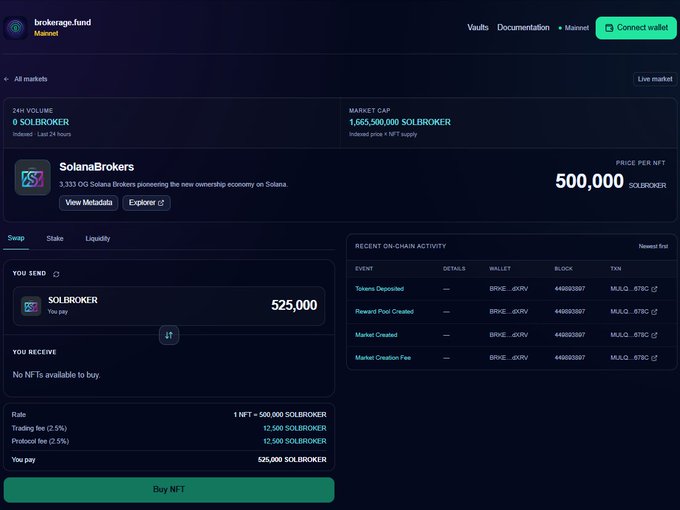Click the Market Created event
The width and height of the screenshot is (680, 510).
coord(376,335)
